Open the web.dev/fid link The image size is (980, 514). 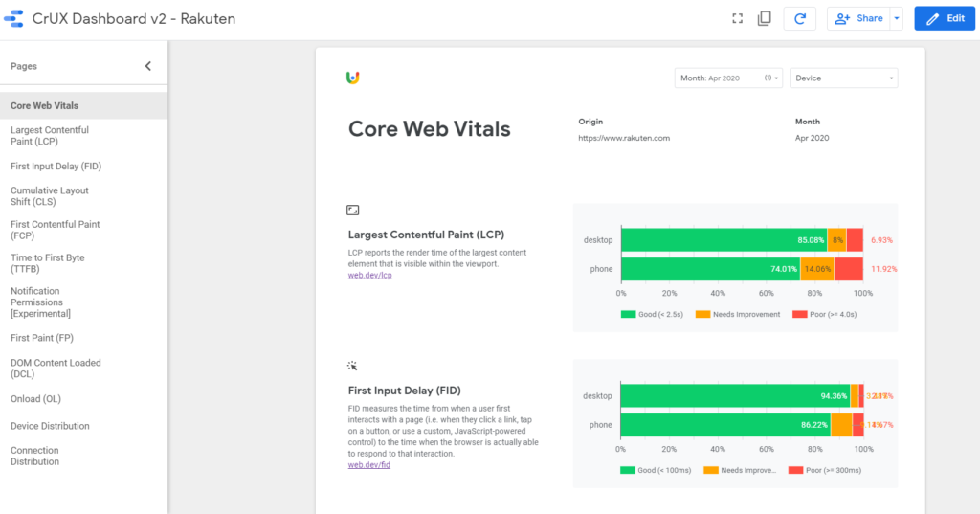pos(368,464)
